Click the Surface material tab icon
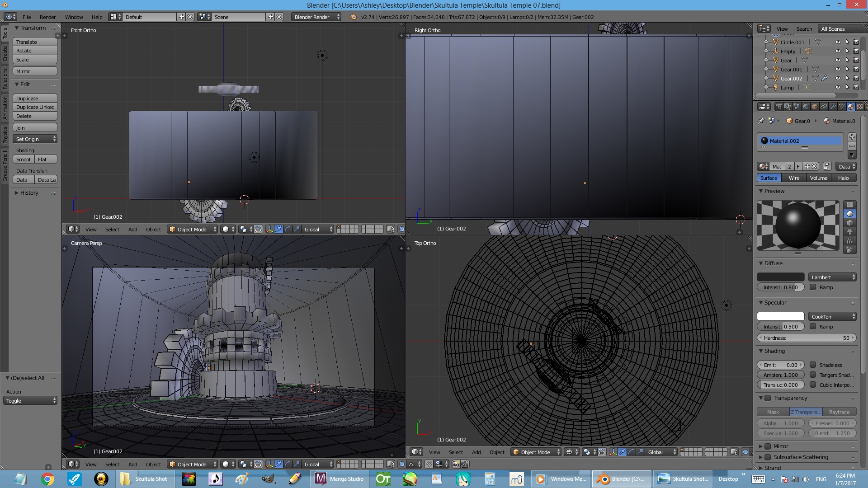Image resolution: width=868 pixels, height=488 pixels. click(769, 178)
